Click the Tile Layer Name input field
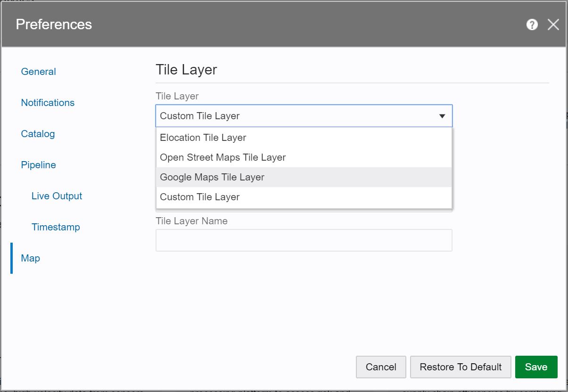 pyautogui.click(x=304, y=240)
